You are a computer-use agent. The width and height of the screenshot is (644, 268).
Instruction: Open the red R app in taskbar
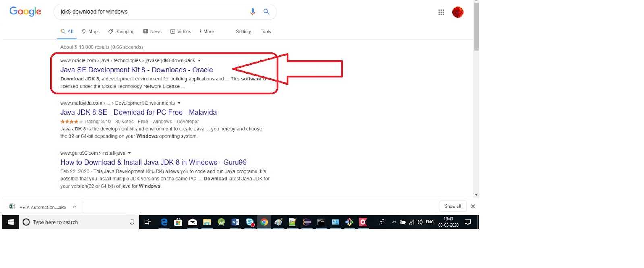point(363,222)
